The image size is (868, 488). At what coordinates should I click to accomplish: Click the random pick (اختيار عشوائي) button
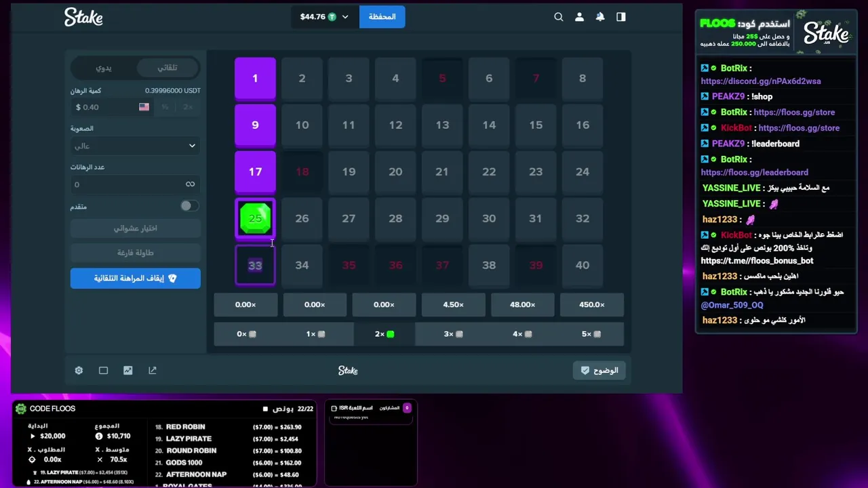pos(136,228)
